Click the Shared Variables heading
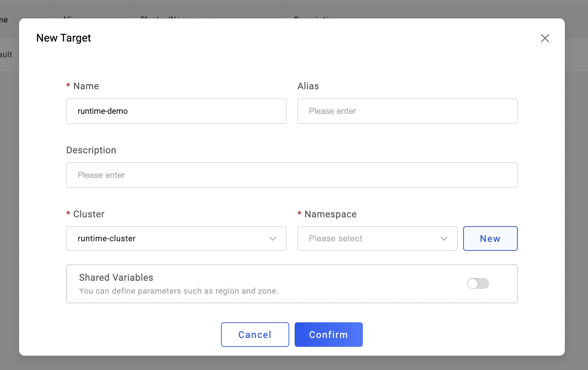The height and width of the screenshot is (370, 588). click(x=116, y=278)
